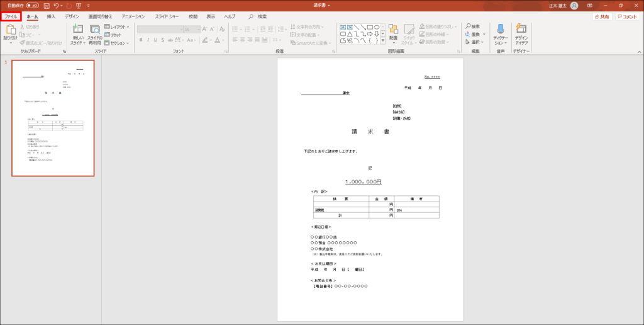The width and height of the screenshot is (644, 325).
Task: Click the 新しいスライド (New Slide) icon
Action: [78, 30]
